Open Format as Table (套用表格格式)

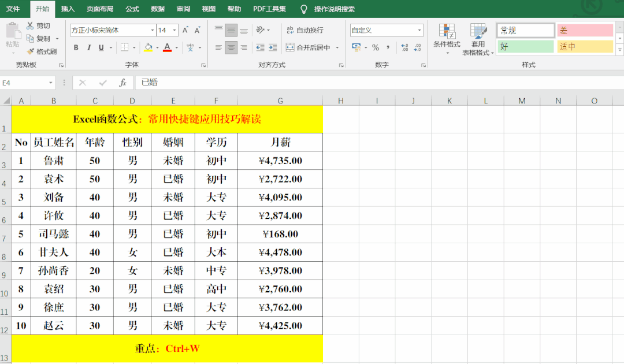coord(478,39)
